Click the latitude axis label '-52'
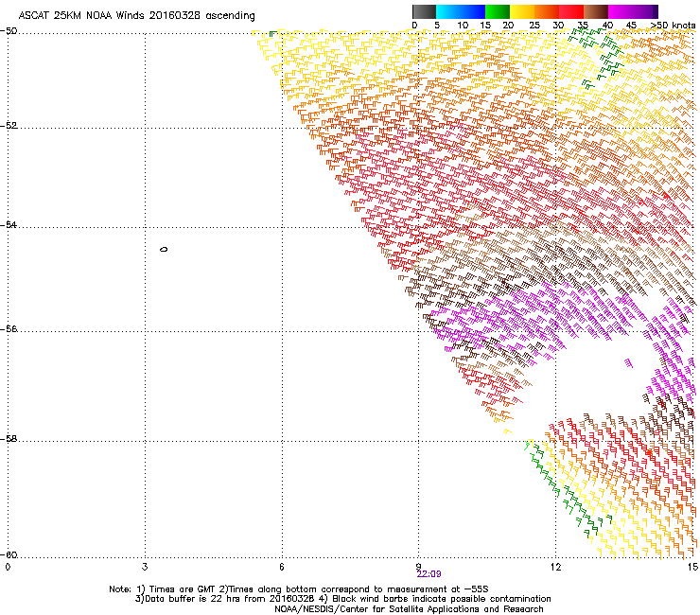 (x=9, y=126)
